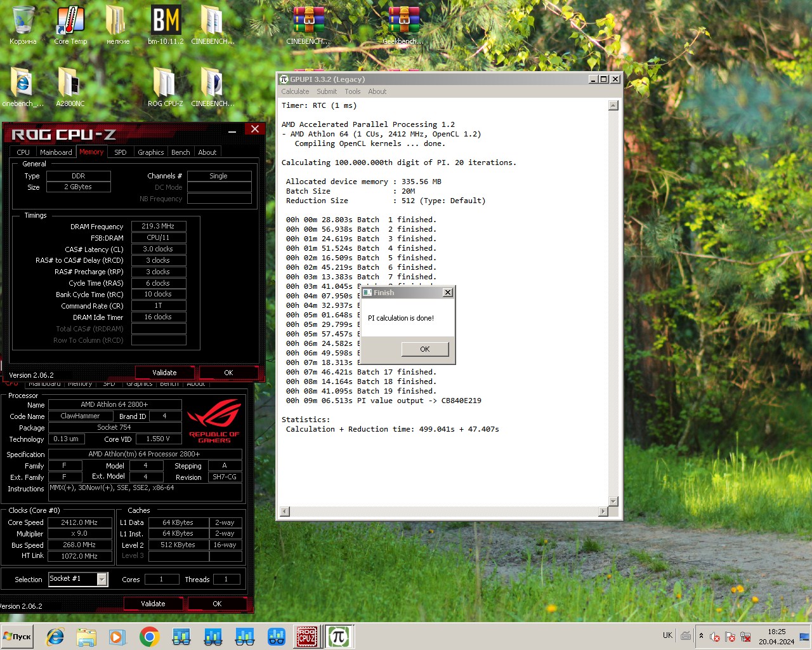Open Graphics tab in front CPU-Z

pyautogui.click(x=151, y=152)
